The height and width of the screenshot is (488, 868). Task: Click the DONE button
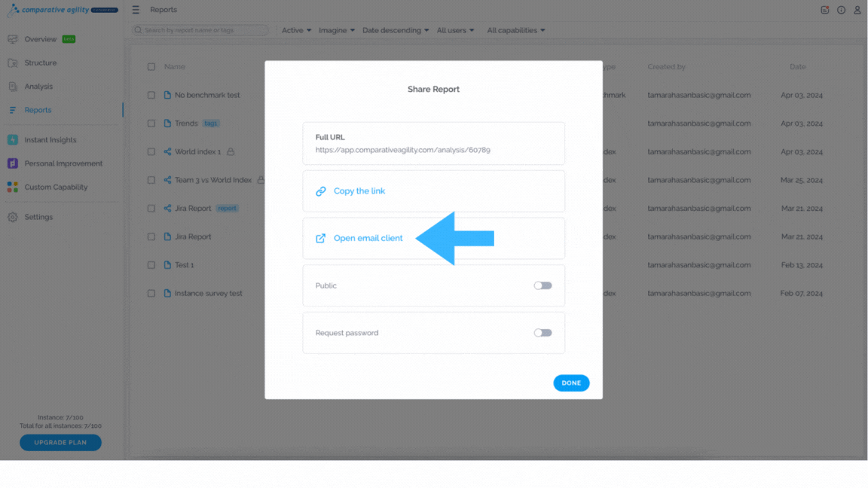[571, 383]
